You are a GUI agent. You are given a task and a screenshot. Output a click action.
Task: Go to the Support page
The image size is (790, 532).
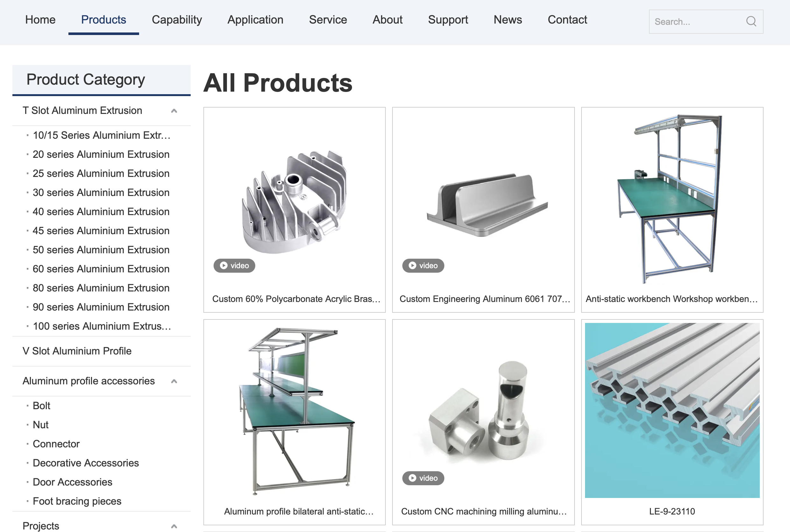coord(448,20)
